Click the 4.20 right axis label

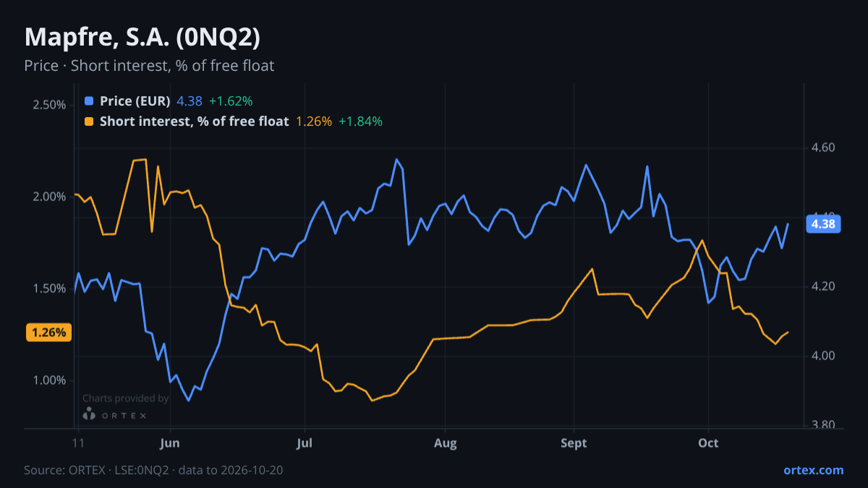(x=824, y=286)
